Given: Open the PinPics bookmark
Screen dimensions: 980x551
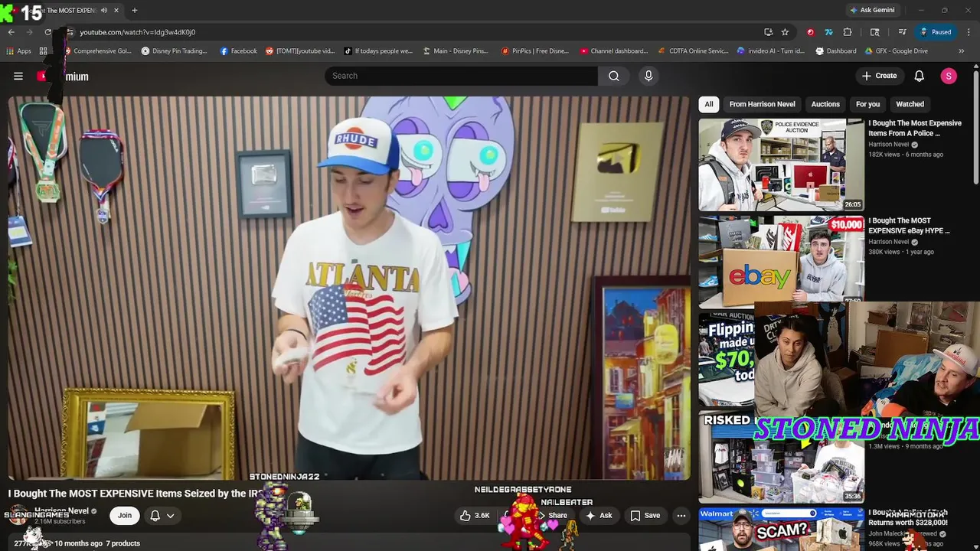Looking at the screenshot, I should tap(535, 51).
